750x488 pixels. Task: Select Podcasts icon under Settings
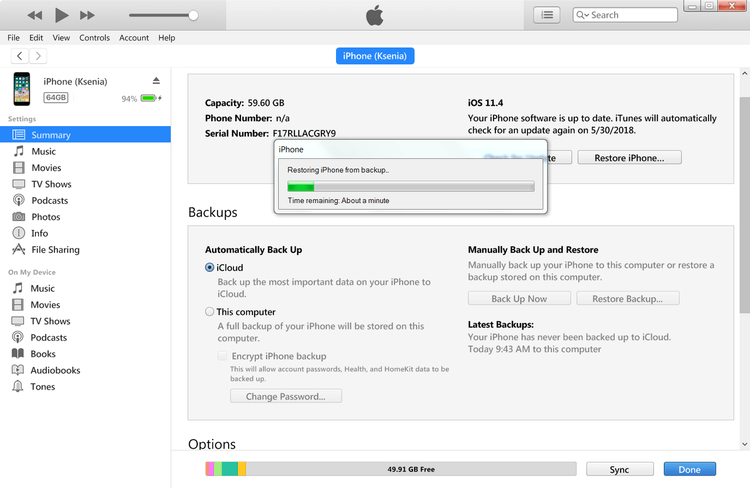pos(19,200)
